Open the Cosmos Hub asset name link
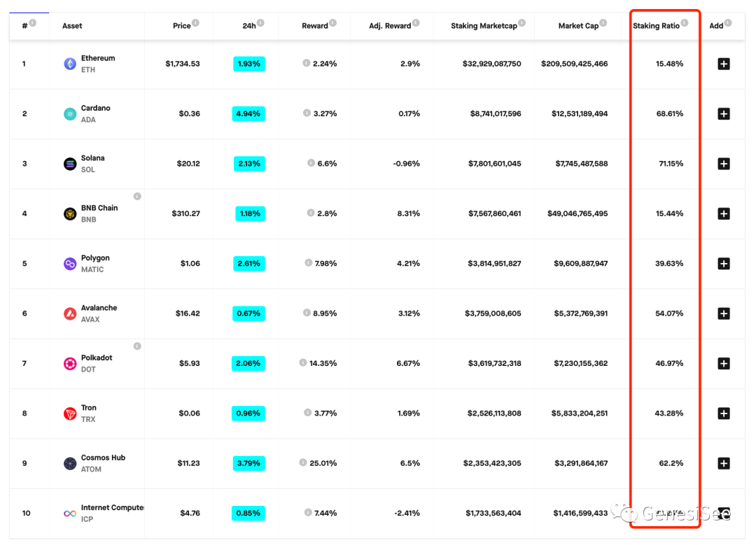 pyautogui.click(x=103, y=458)
